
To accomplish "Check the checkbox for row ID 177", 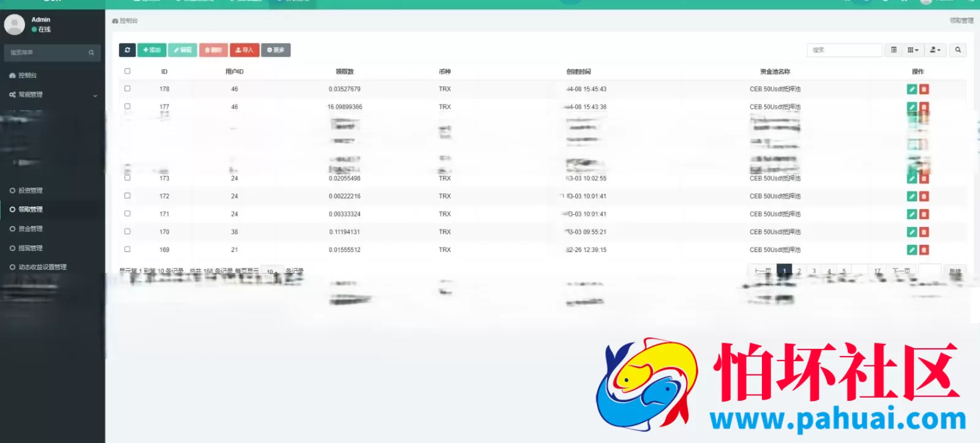I will tap(127, 106).
